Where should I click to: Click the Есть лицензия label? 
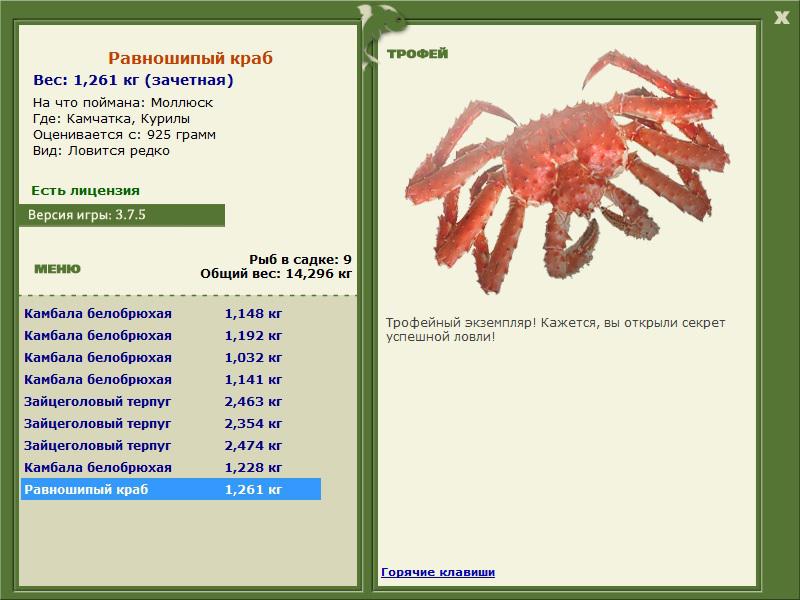pos(85,190)
